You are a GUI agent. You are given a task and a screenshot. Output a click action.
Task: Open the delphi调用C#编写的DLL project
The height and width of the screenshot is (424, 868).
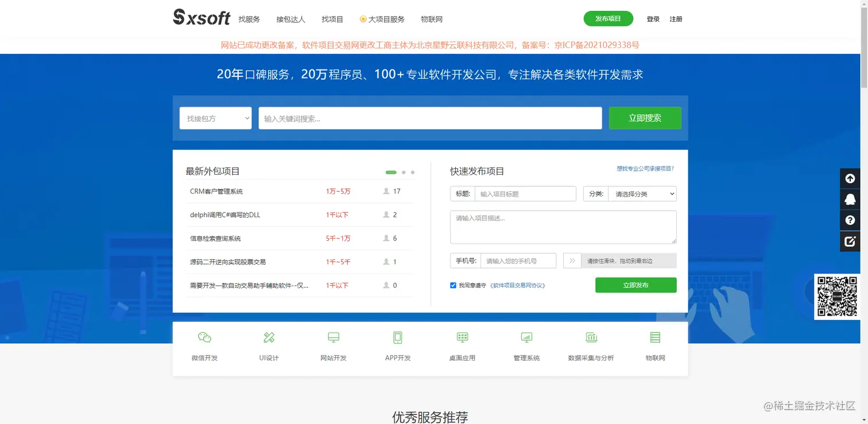click(x=225, y=215)
